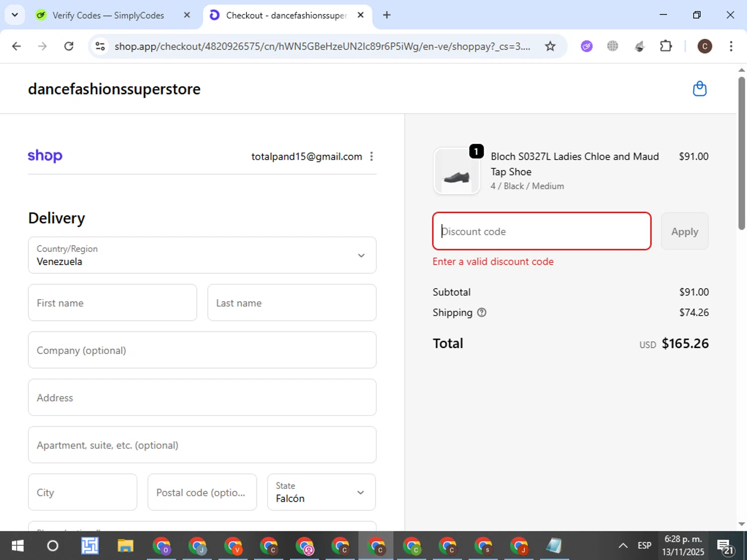747x560 pixels.
Task: Click the dancefashionssuperstore store name link
Action: [114, 89]
